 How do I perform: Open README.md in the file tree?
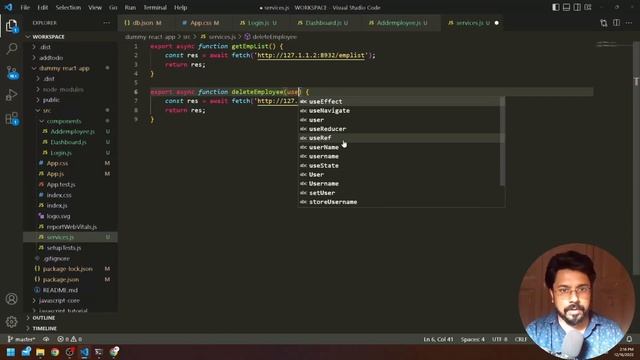(x=60, y=290)
